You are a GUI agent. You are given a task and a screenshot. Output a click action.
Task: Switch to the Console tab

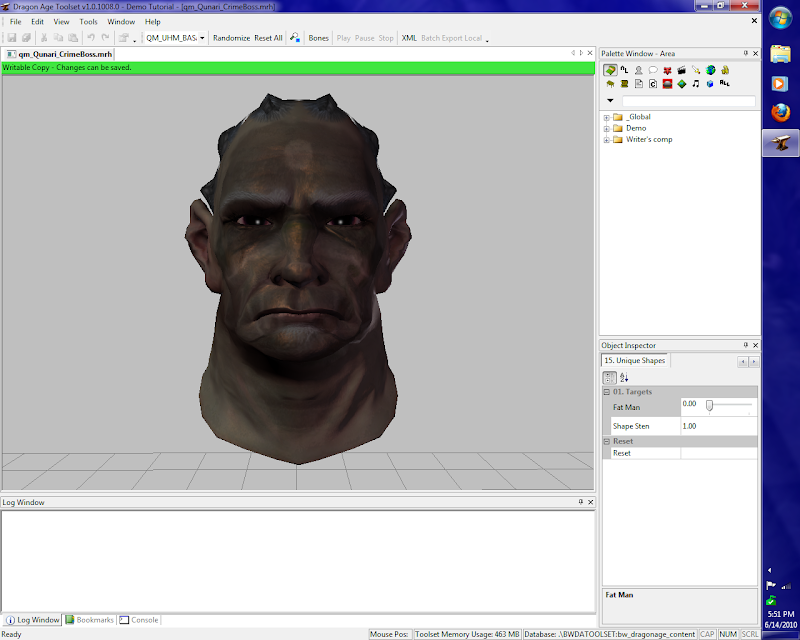tap(139, 620)
